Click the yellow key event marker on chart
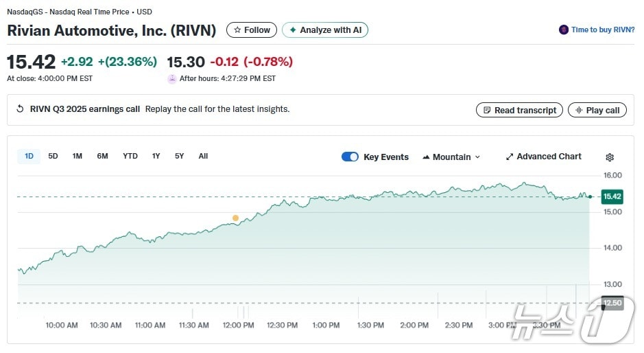This screenshot has height=353, width=644. (x=235, y=218)
